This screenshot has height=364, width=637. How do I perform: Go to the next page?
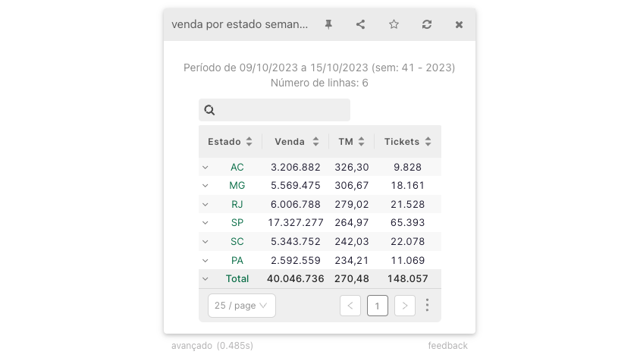[405, 306]
